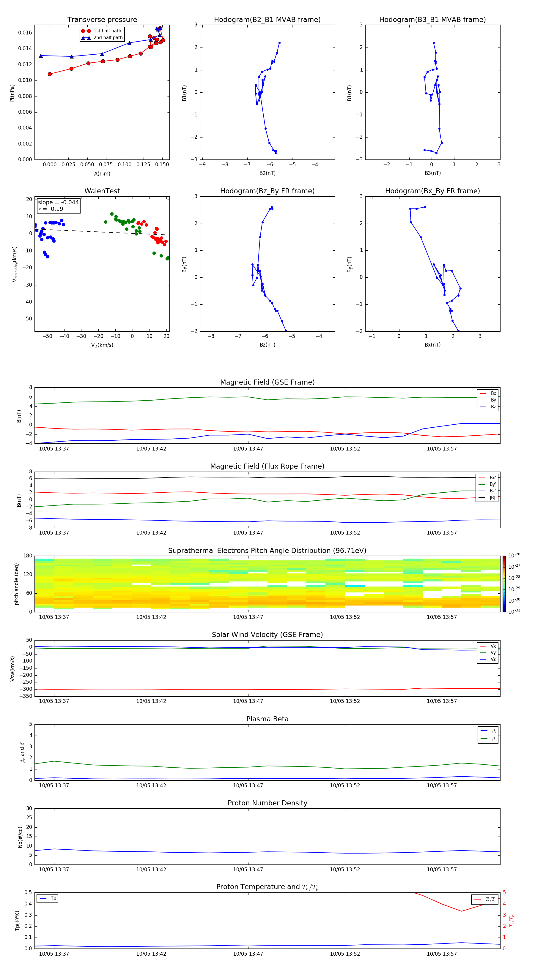The width and height of the screenshot is (535, 980).
Task: Click the 'Pt(nPa)' axis label
Action: [12, 92]
